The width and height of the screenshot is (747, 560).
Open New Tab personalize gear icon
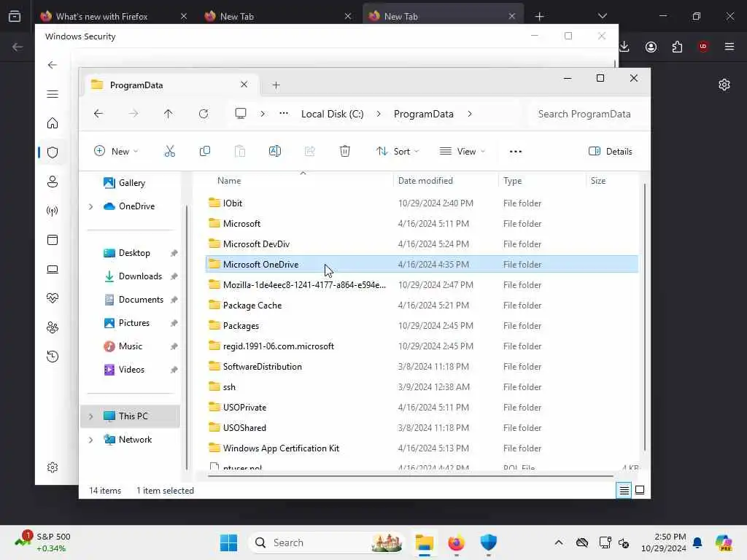click(x=724, y=85)
